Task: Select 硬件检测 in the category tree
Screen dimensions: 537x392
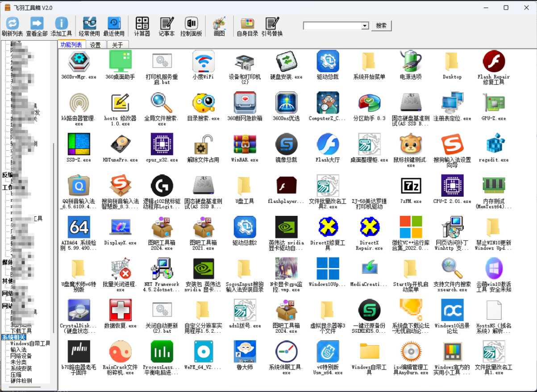Action: (x=21, y=380)
